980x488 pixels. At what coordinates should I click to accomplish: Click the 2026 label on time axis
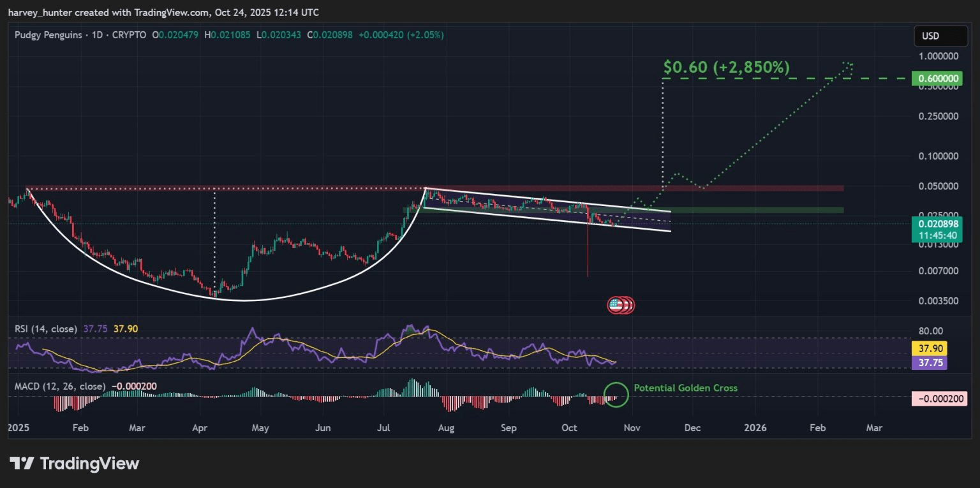point(755,428)
